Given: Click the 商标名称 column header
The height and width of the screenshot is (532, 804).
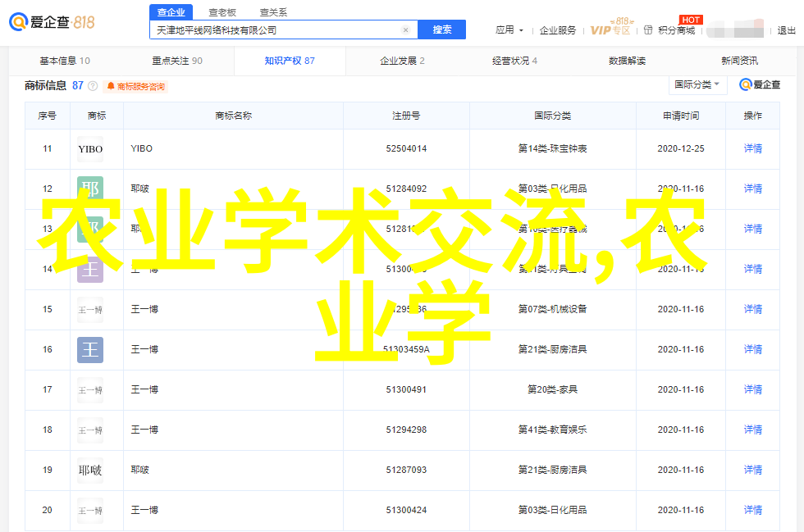Looking at the screenshot, I should coord(233,116).
